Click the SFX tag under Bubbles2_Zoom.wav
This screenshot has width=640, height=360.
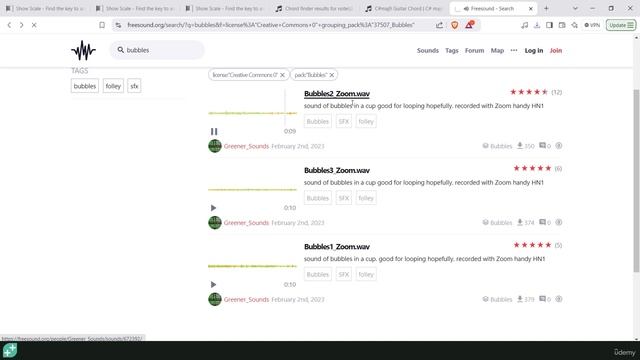coord(344,122)
